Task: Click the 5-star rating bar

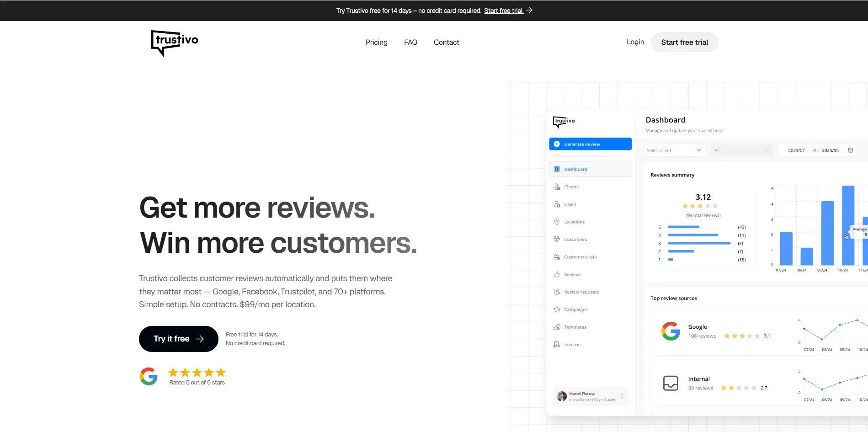Action: [x=684, y=227]
